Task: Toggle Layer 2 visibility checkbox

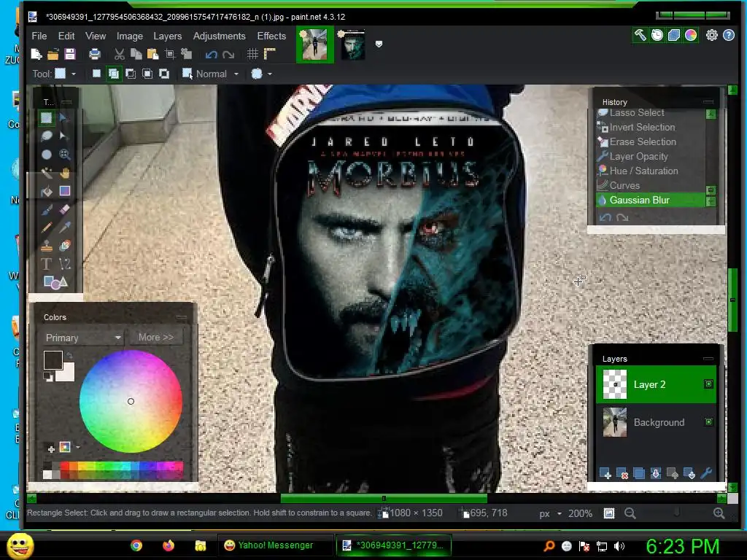Action: [708, 384]
